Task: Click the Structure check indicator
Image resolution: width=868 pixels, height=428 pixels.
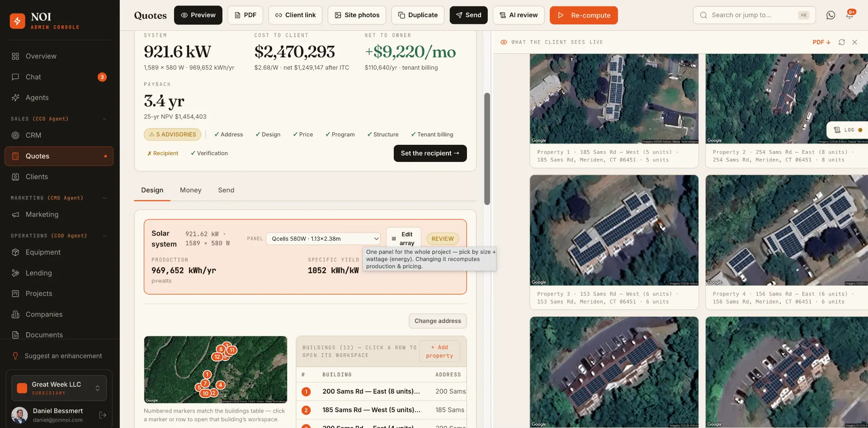Action: [x=382, y=134]
